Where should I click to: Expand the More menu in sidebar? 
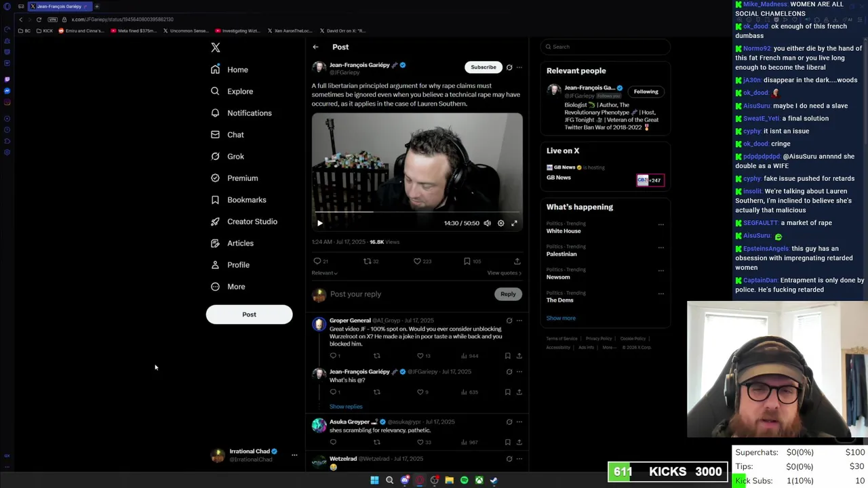228,287
